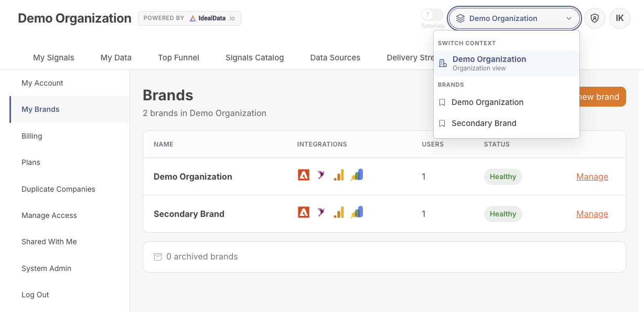Click the Healthy status badge for Secondary Brand

coord(503,214)
